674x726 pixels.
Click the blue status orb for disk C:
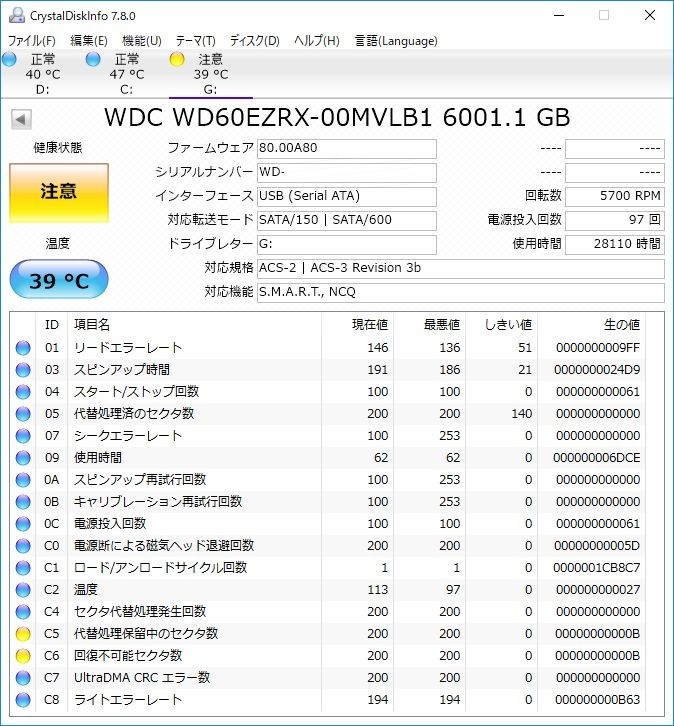coord(93,59)
